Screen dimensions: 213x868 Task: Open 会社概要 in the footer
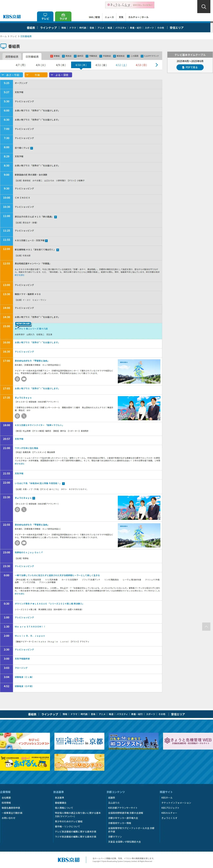(6, 798)
